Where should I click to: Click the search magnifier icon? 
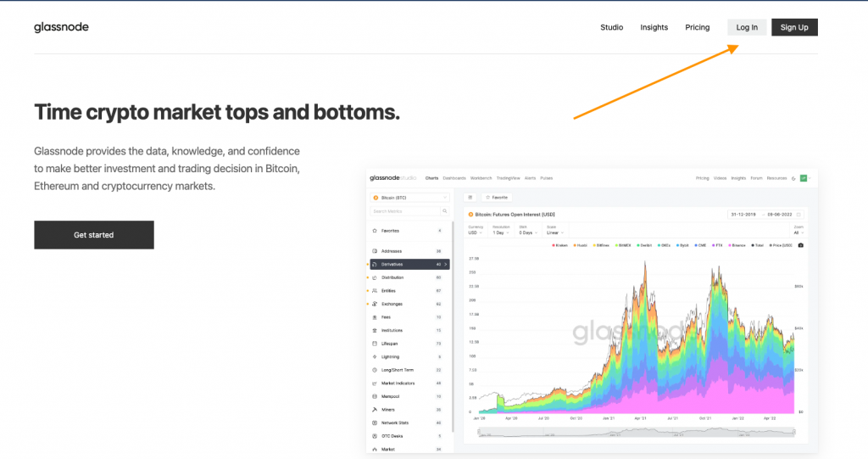444,211
